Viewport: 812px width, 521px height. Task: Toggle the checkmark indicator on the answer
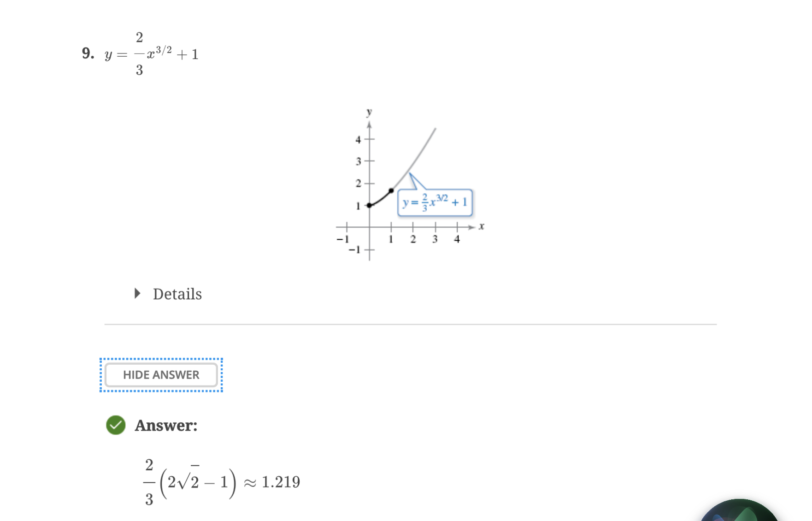116,426
